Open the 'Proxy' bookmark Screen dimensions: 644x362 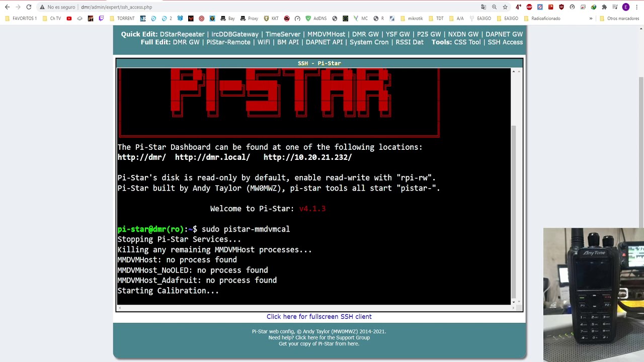pos(249,19)
